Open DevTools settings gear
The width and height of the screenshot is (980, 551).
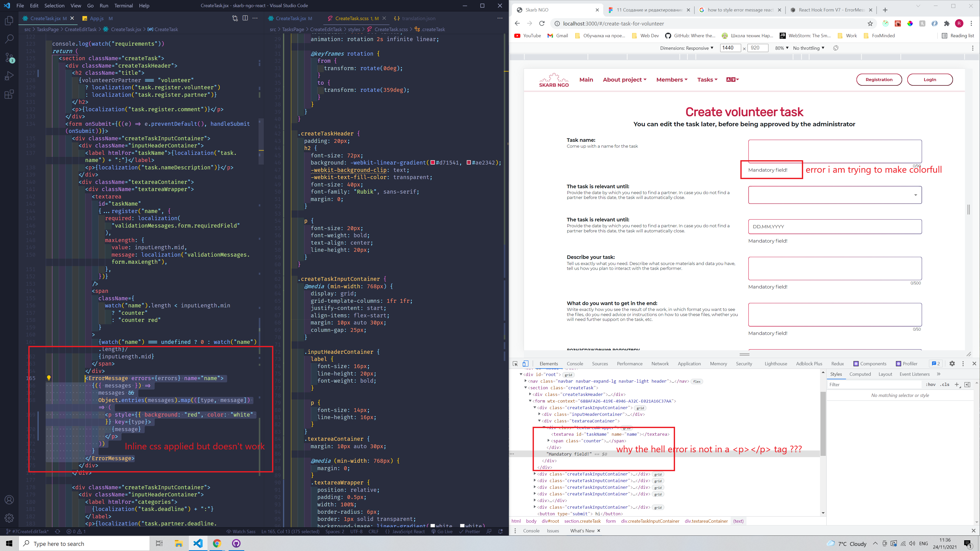click(x=952, y=364)
